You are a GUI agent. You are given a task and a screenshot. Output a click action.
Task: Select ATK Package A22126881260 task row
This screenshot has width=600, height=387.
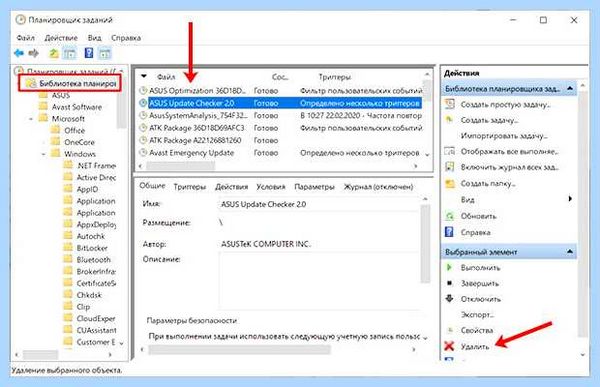(x=280, y=140)
